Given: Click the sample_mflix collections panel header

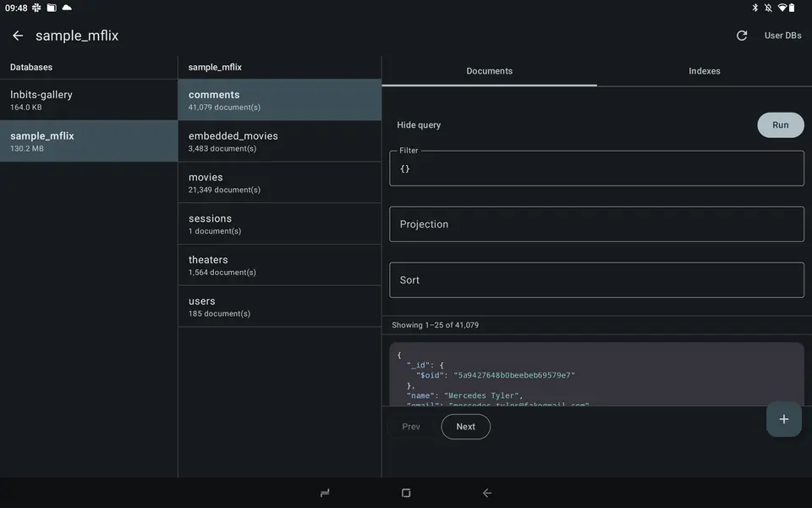Looking at the screenshot, I should click(x=215, y=67).
